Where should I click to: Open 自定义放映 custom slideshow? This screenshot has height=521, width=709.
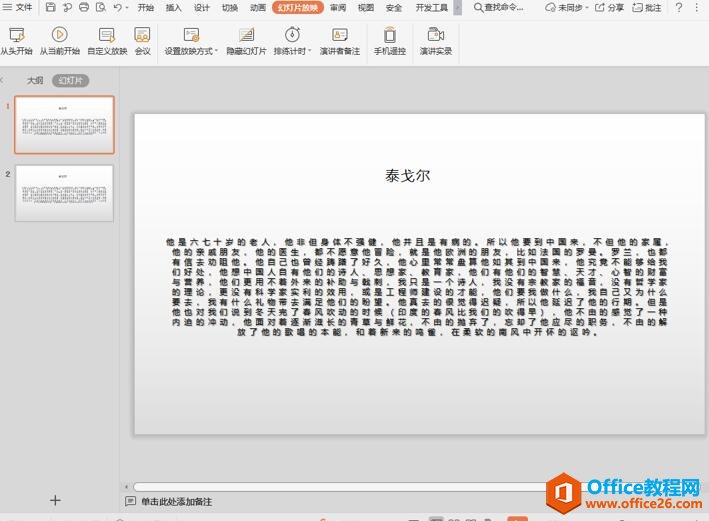coord(107,41)
